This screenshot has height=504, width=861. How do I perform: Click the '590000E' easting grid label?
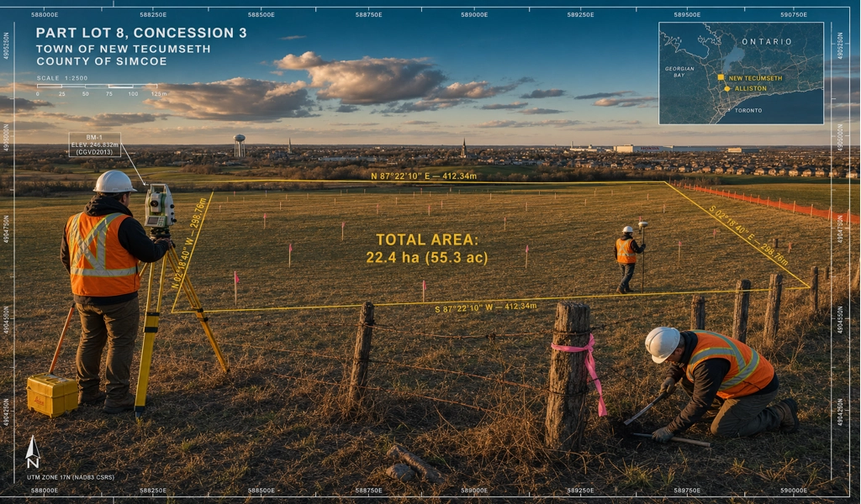794,491
